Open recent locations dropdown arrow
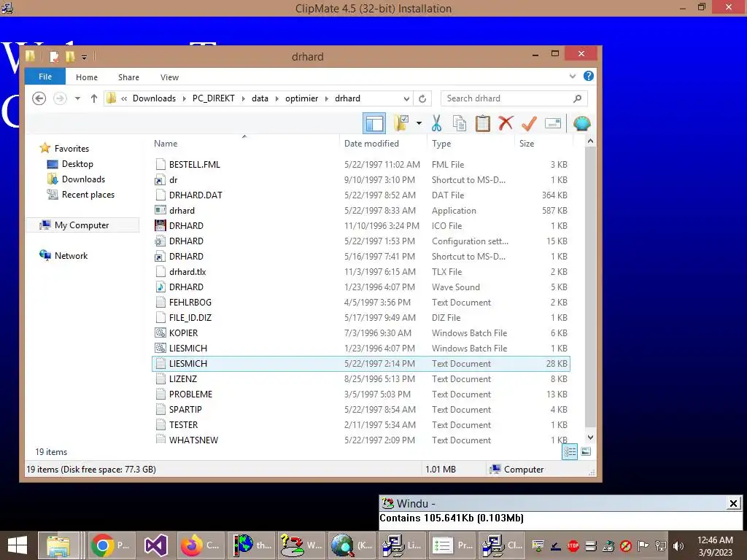Image resolution: width=747 pixels, height=560 pixels. click(77, 98)
